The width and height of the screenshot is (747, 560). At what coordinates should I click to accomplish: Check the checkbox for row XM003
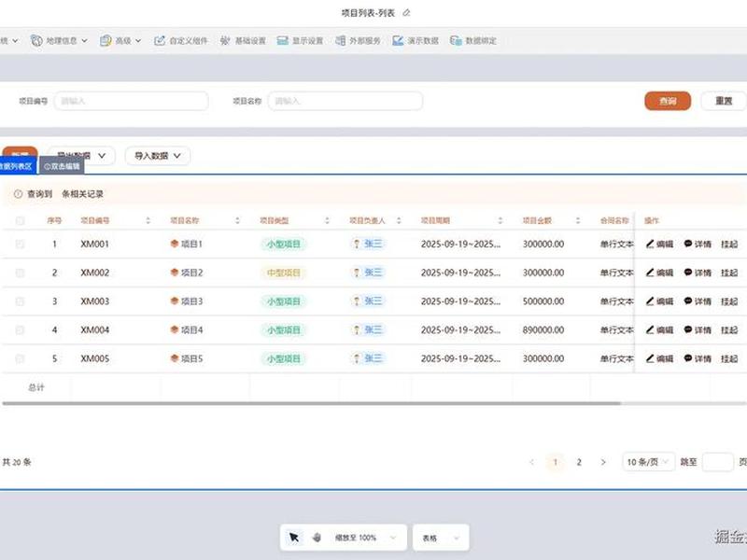tap(20, 301)
